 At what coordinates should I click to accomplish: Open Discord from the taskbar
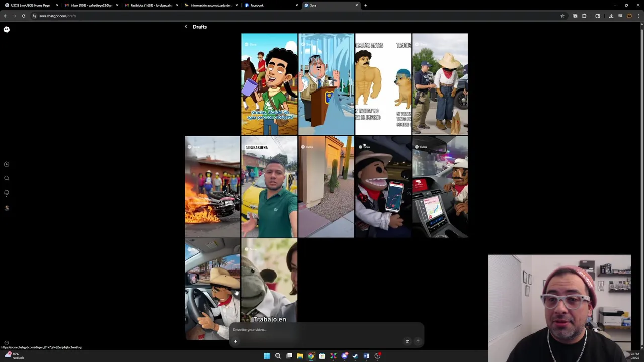[x=344, y=356]
